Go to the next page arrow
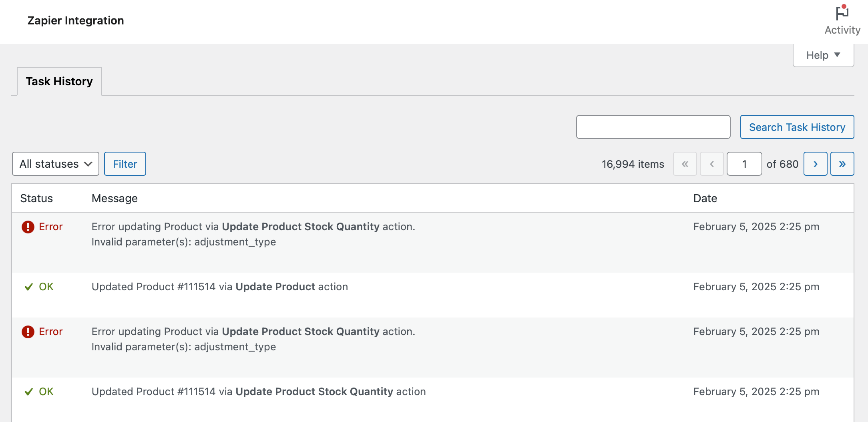868x422 pixels. (815, 164)
